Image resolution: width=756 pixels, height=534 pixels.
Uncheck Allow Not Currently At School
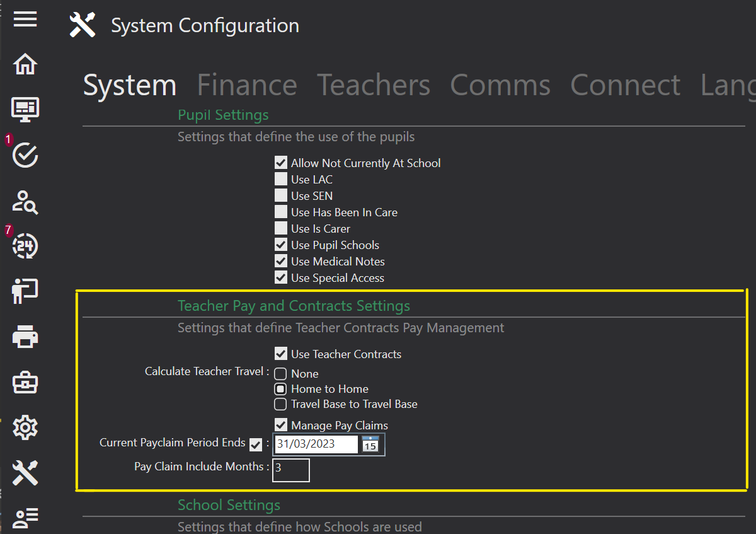click(x=281, y=163)
